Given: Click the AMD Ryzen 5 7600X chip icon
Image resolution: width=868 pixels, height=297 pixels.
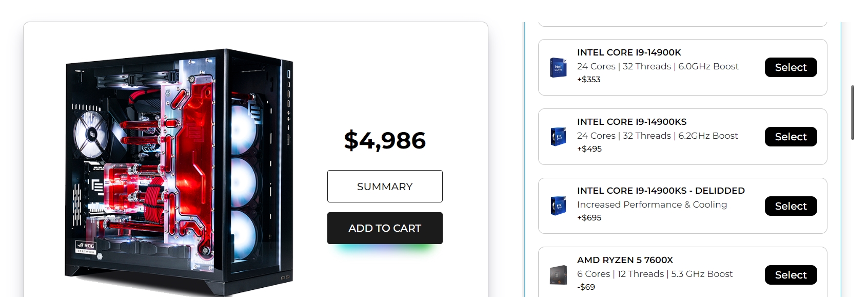Looking at the screenshot, I should 558,275.
